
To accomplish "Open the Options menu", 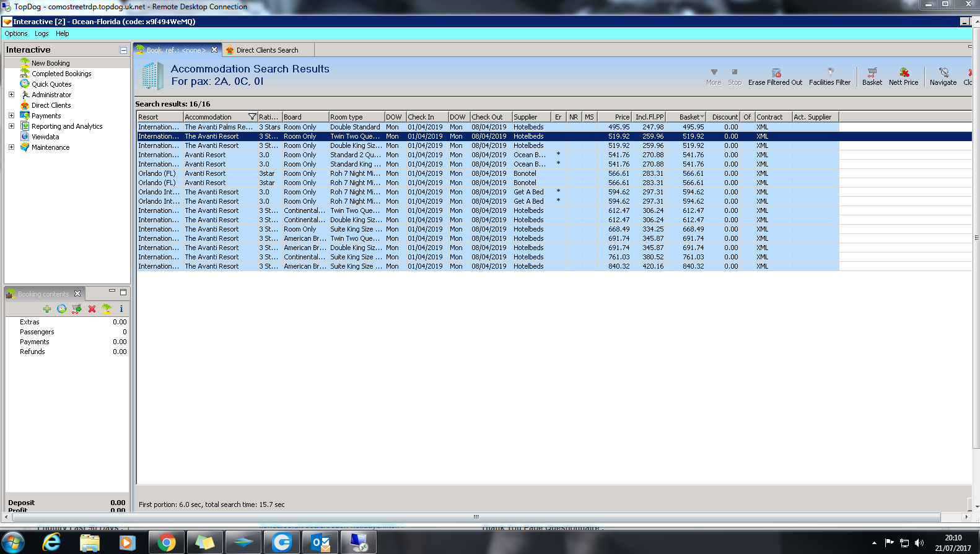I will (16, 34).
